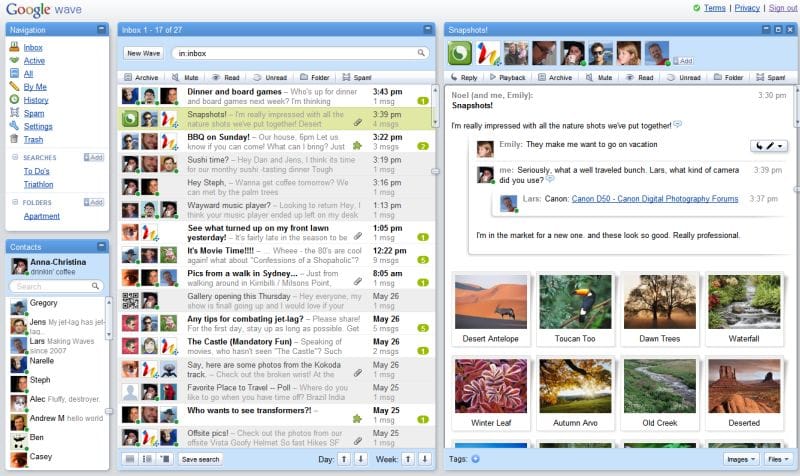
Task: Archive the Snapshots wave
Action: tap(555, 78)
